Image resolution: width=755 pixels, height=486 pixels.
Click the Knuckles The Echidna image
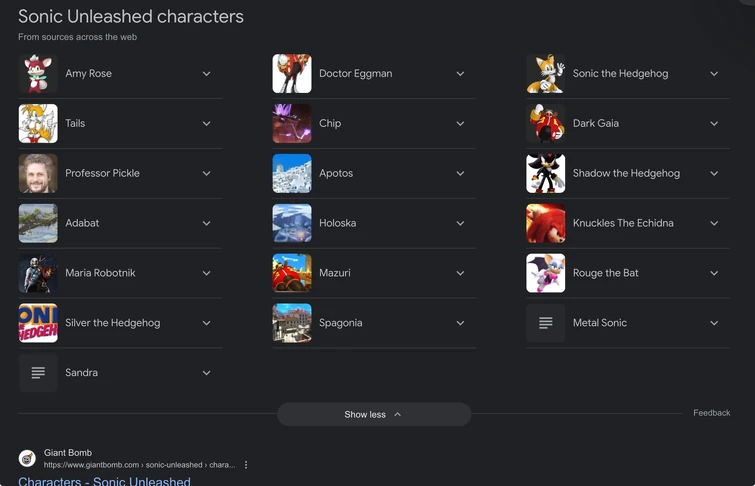pyautogui.click(x=546, y=224)
